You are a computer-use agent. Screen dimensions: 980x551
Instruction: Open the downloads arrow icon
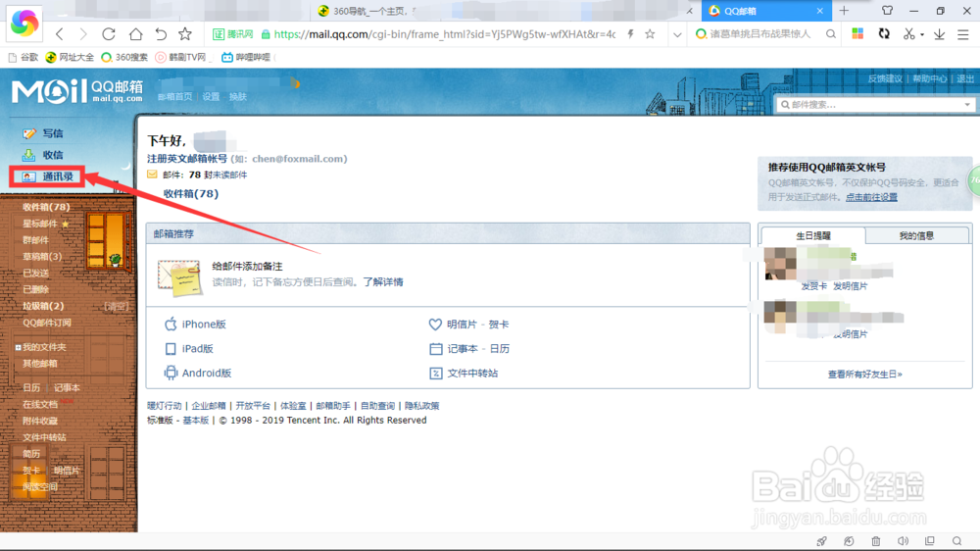click(x=940, y=35)
